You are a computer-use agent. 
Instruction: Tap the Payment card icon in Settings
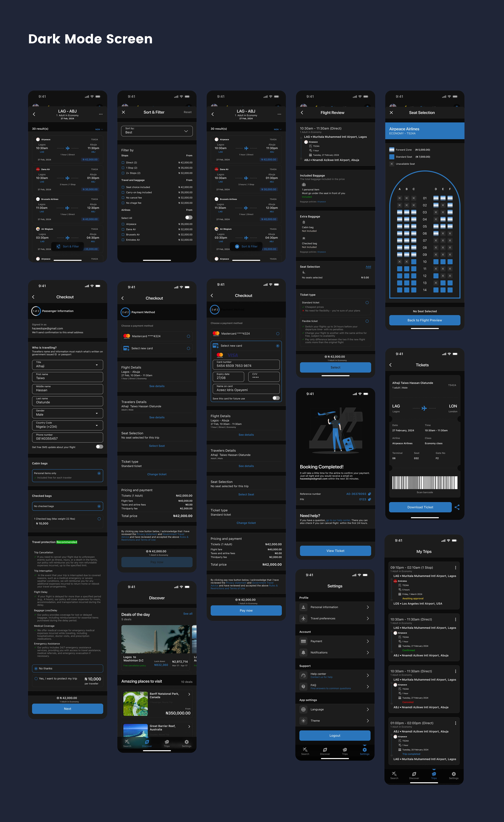pyautogui.click(x=303, y=641)
